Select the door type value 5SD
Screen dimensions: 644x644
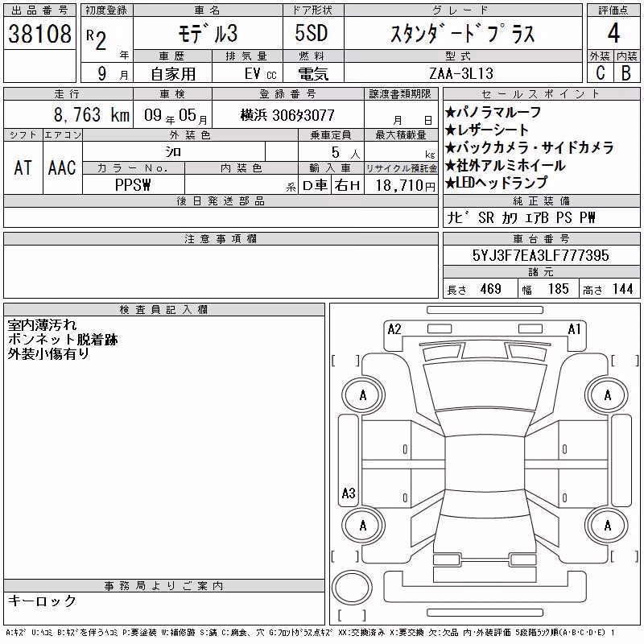312,33
